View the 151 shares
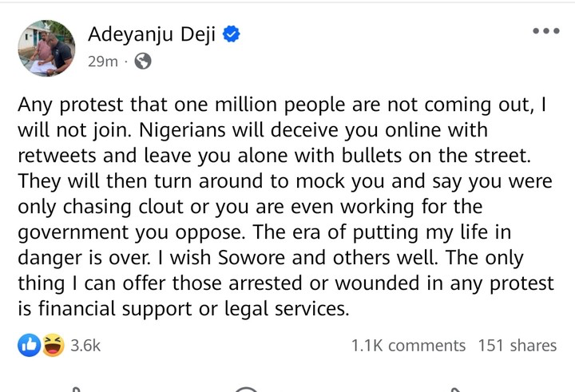The width and height of the screenshot is (575, 392). [517, 346]
